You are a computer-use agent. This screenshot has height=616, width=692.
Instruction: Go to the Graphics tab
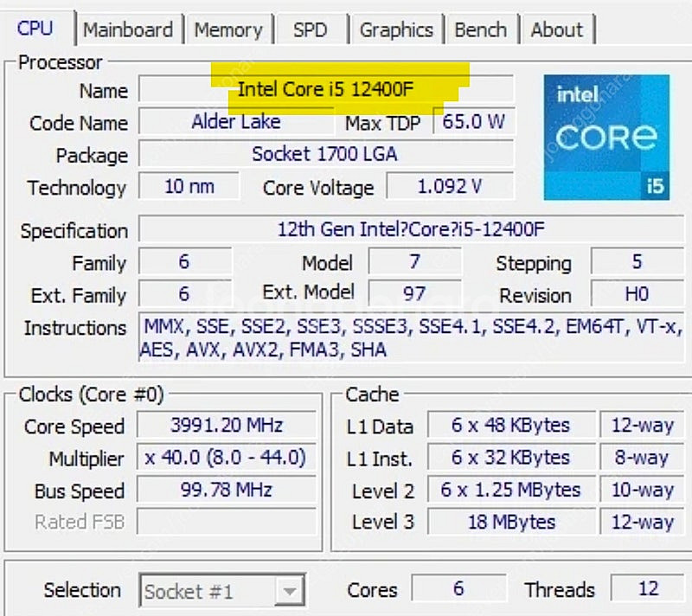point(396,30)
